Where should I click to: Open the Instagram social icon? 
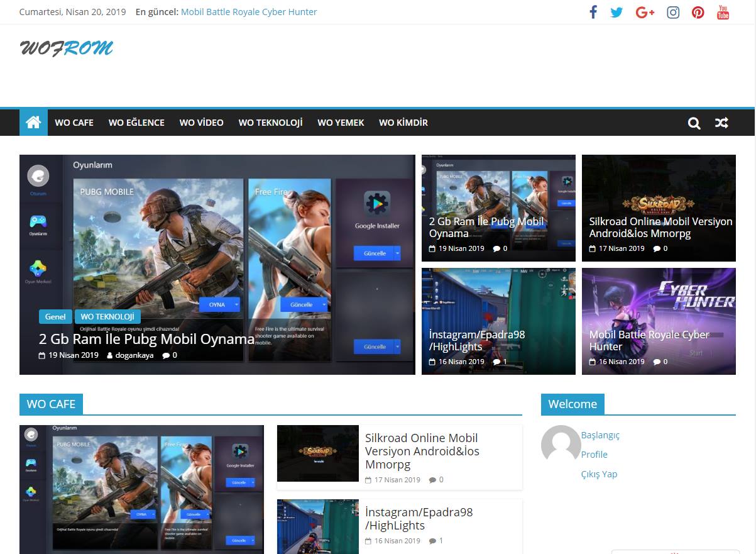pos(673,12)
